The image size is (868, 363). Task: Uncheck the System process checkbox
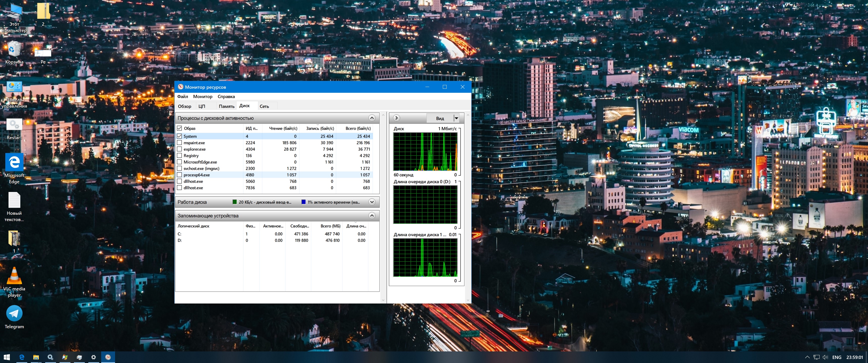[x=179, y=136]
